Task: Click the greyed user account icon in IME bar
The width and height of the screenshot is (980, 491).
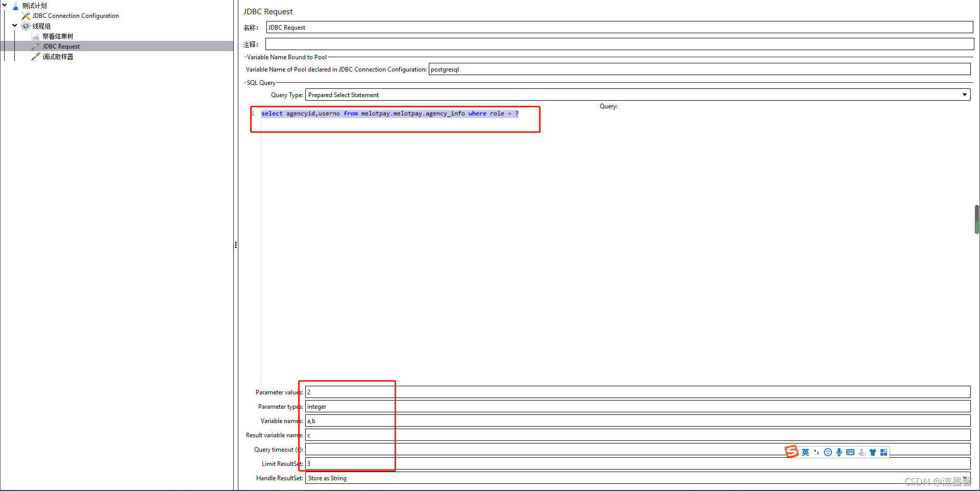Action: 862,452
